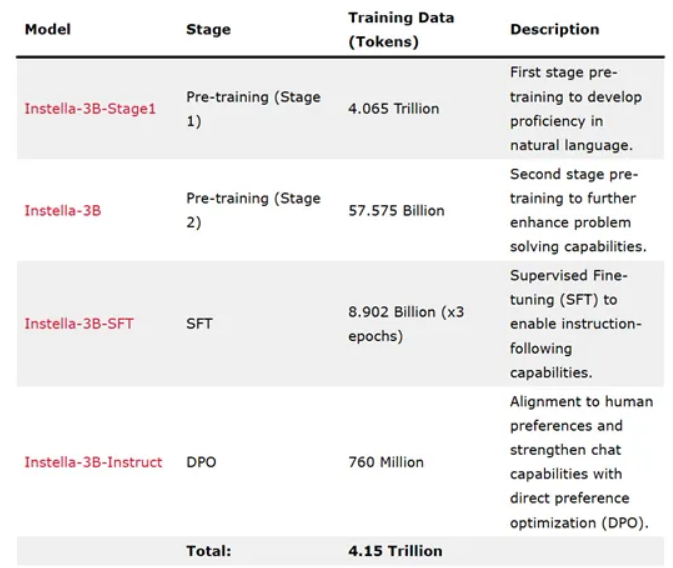This screenshot has width=673, height=568.
Task: Click the DPO stage cell
Action: pos(201,462)
